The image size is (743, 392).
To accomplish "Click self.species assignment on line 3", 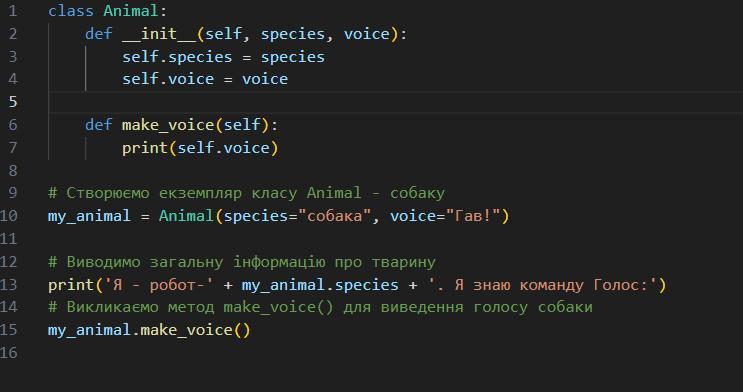I will point(224,57).
